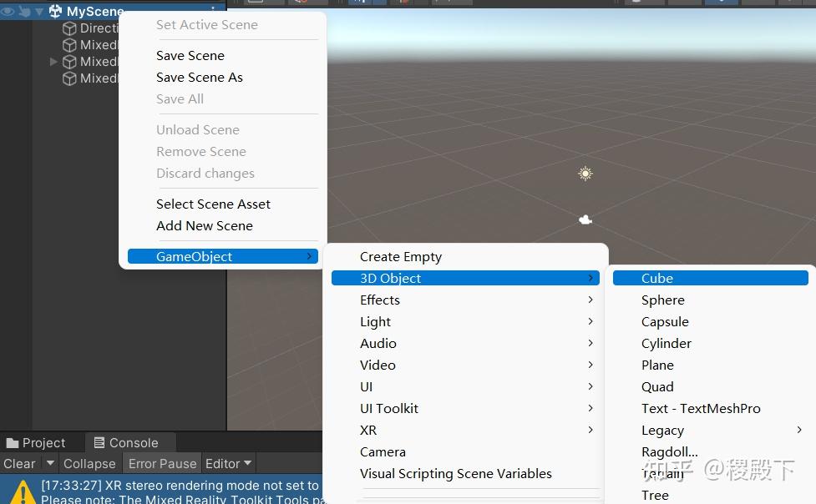This screenshot has height=504, width=816.
Task: Click the sun icon of the Directional Light gizmo
Action: coord(584,174)
